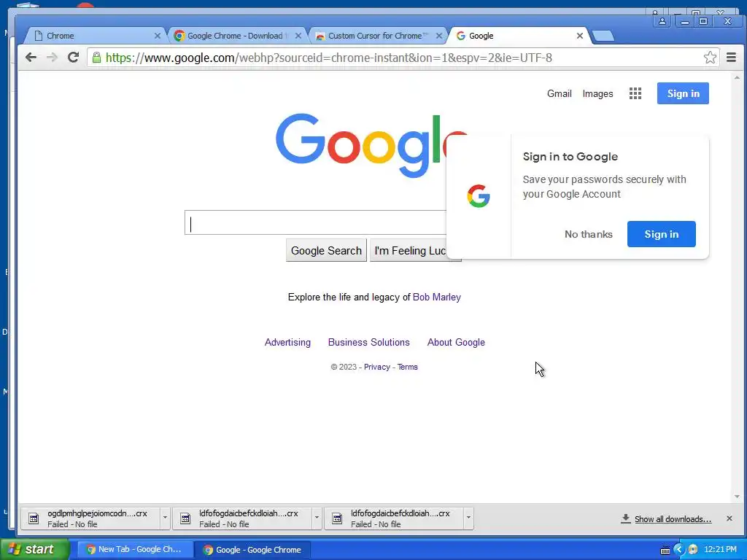Expand options for ogdlpmhglpejoiomcodn download
Screen dimensions: 747x560
coord(165,518)
